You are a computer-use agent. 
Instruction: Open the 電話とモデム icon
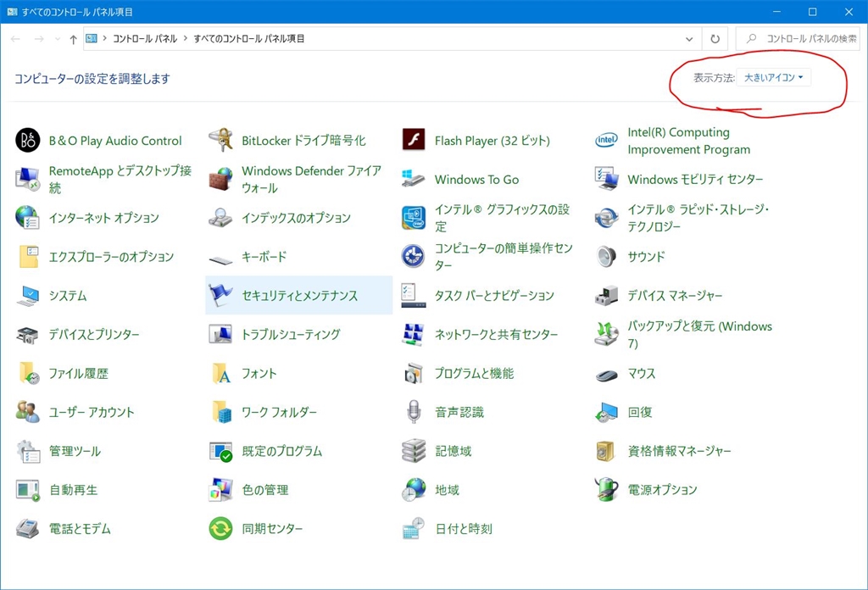coord(28,529)
